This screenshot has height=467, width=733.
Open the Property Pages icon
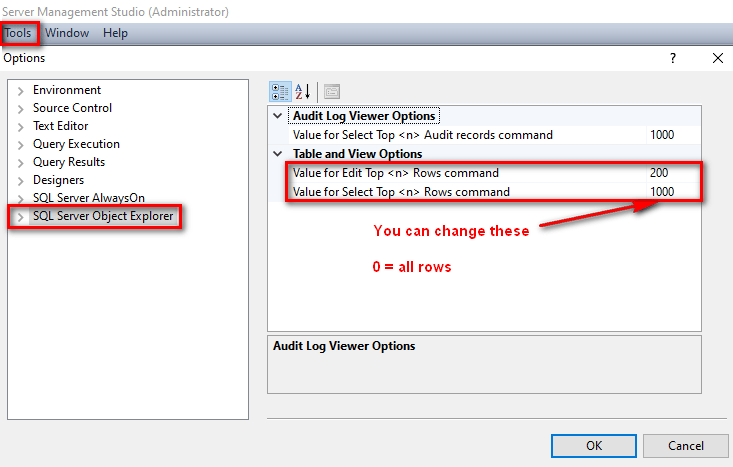pyautogui.click(x=332, y=92)
